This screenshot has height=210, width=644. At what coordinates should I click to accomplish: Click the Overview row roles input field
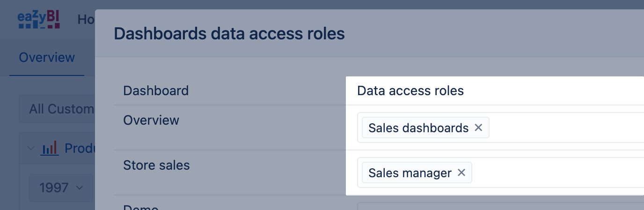(562, 127)
